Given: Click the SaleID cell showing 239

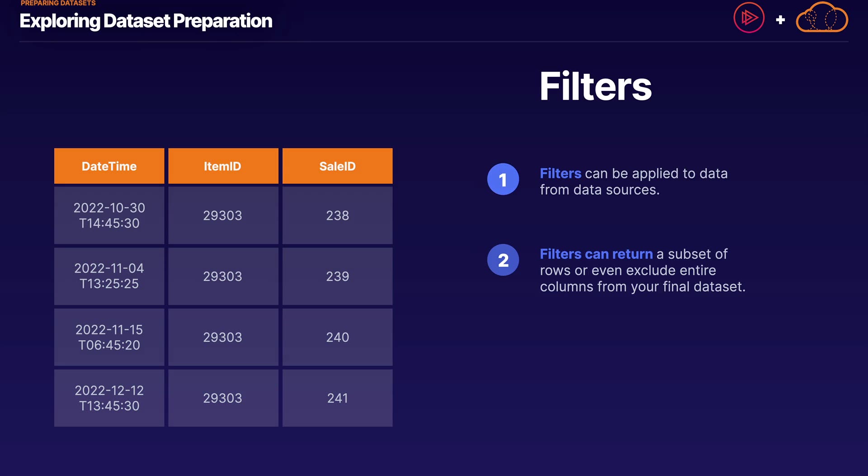Looking at the screenshot, I should [337, 276].
